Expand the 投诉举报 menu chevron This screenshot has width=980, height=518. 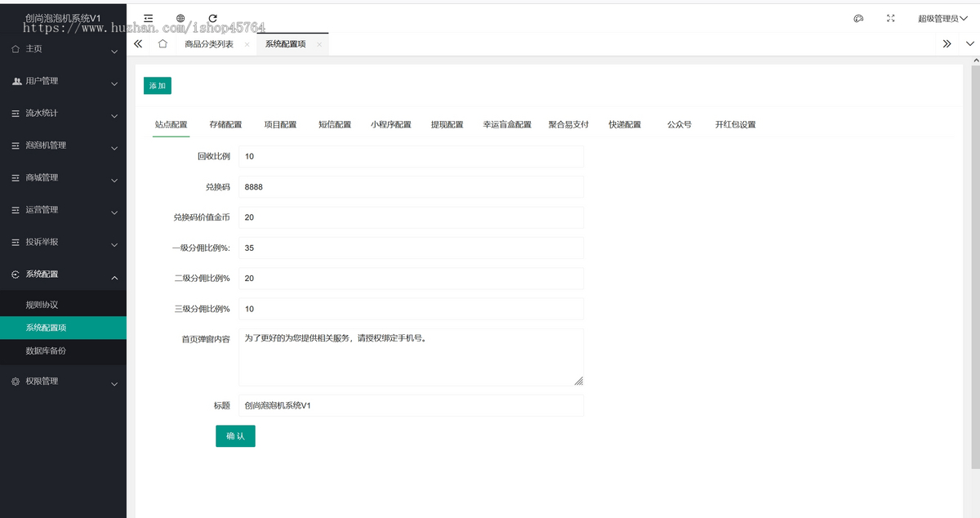114,244
